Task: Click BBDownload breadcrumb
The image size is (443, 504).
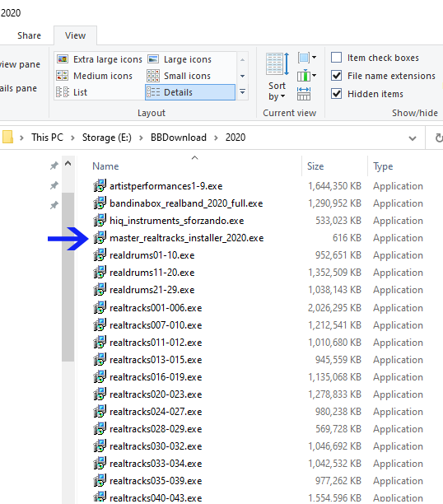Action: 179,138
